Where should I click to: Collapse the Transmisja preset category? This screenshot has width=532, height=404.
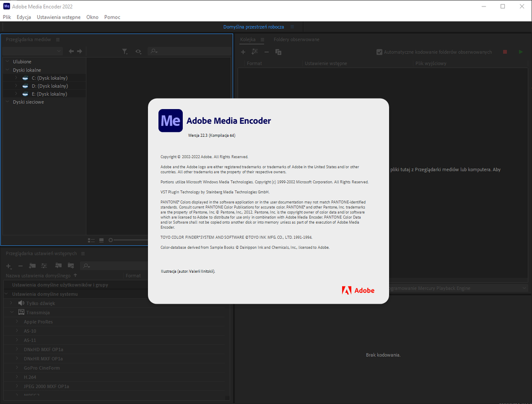[12, 312]
